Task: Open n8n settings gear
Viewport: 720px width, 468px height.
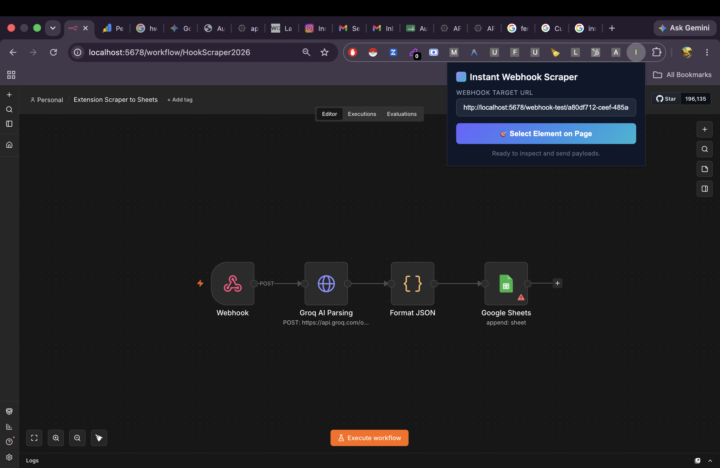Action: (x=9, y=457)
